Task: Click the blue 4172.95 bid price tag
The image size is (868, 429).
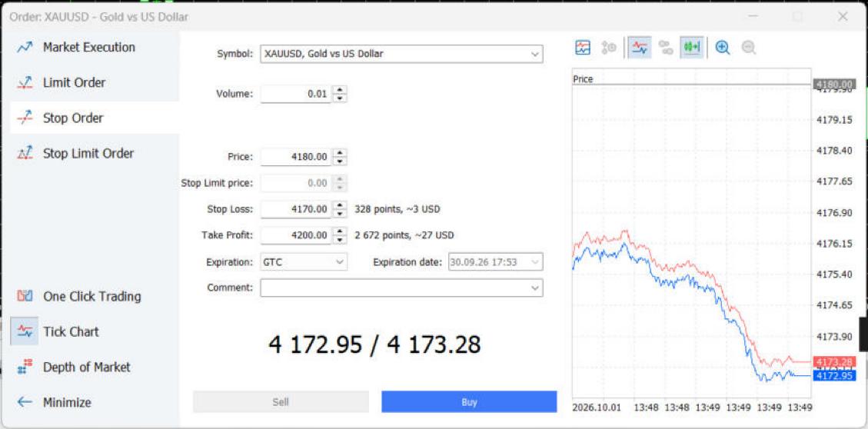Action: click(x=834, y=376)
